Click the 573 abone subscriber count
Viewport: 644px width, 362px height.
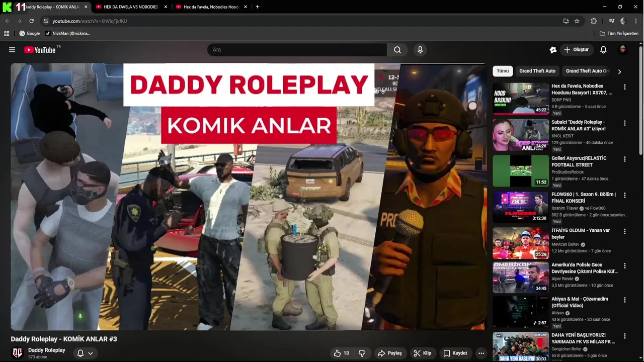pyautogui.click(x=38, y=357)
